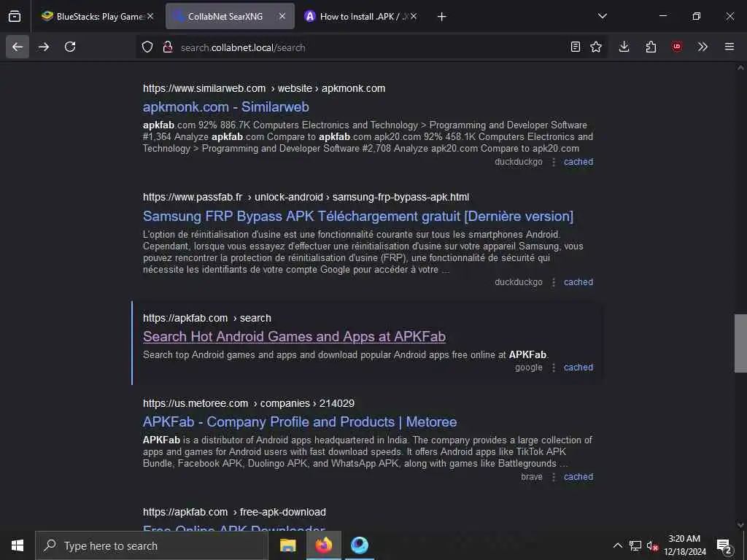Click the page scrollbar thumb

pos(740,343)
